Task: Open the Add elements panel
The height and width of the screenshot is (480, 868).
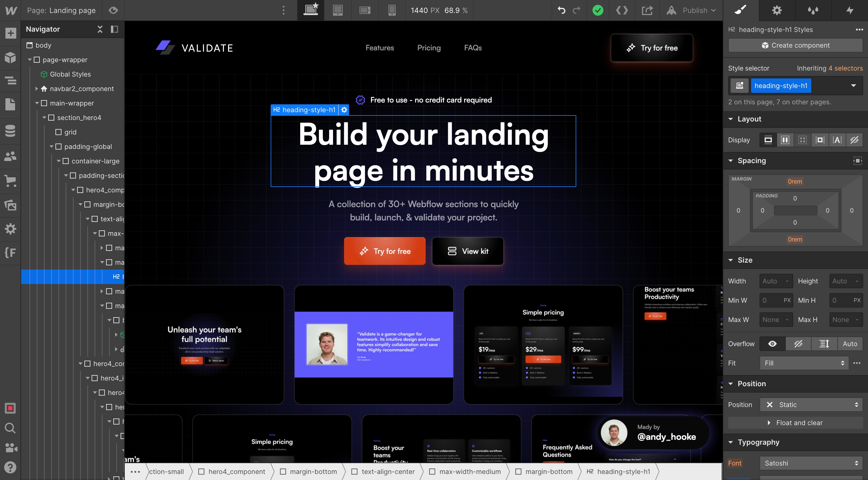Action: coord(11,33)
